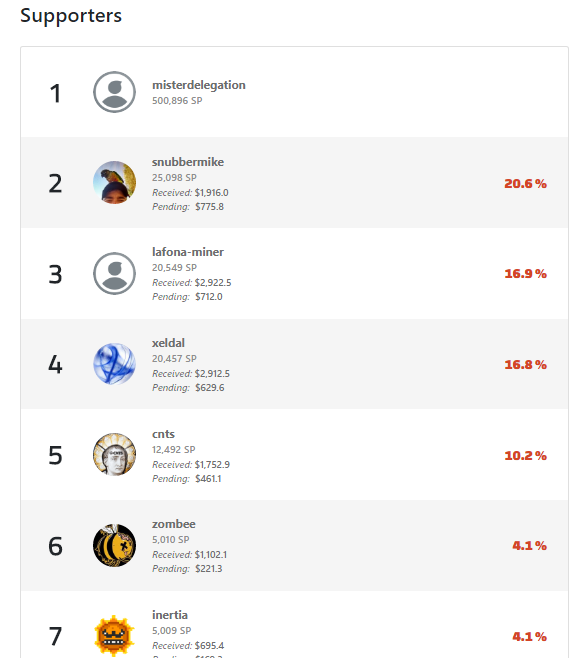Click snubbermike's parrot avatar
The height and width of the screenshot is (658, 580).
(114, 183)
